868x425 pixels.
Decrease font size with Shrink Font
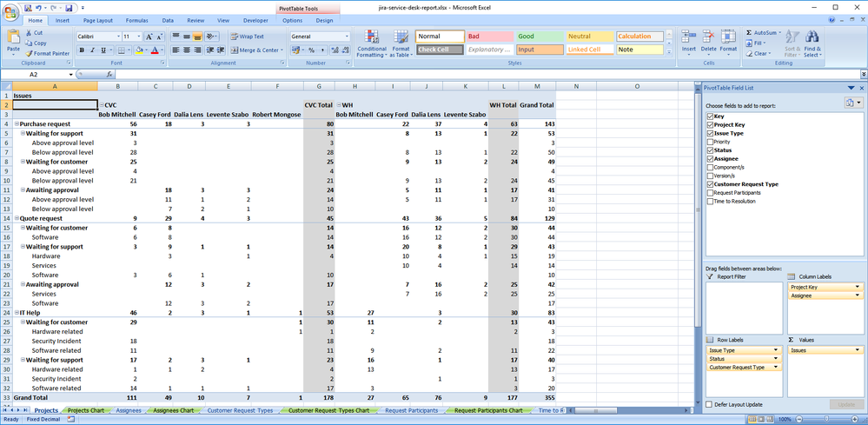(x=159, y=37)
